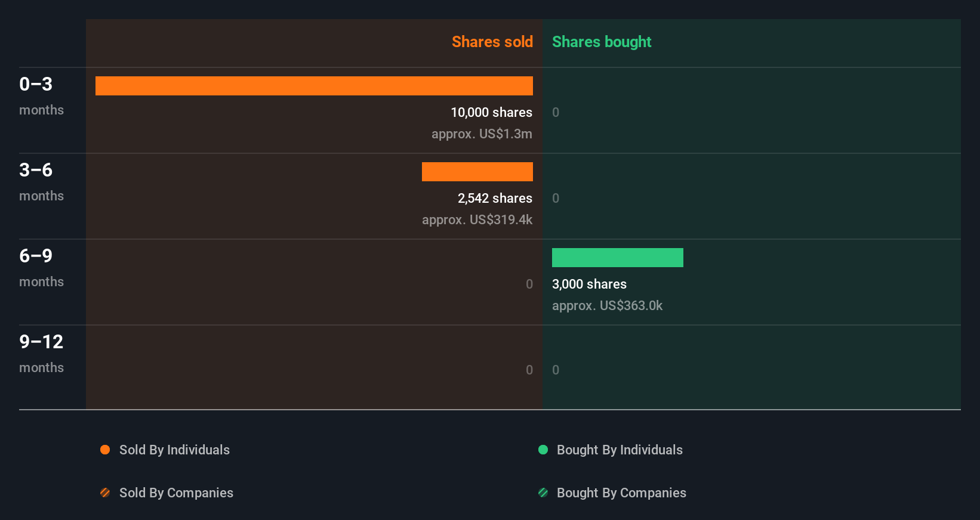
Task: Click the 6–9 months row label
Action: 41,267
